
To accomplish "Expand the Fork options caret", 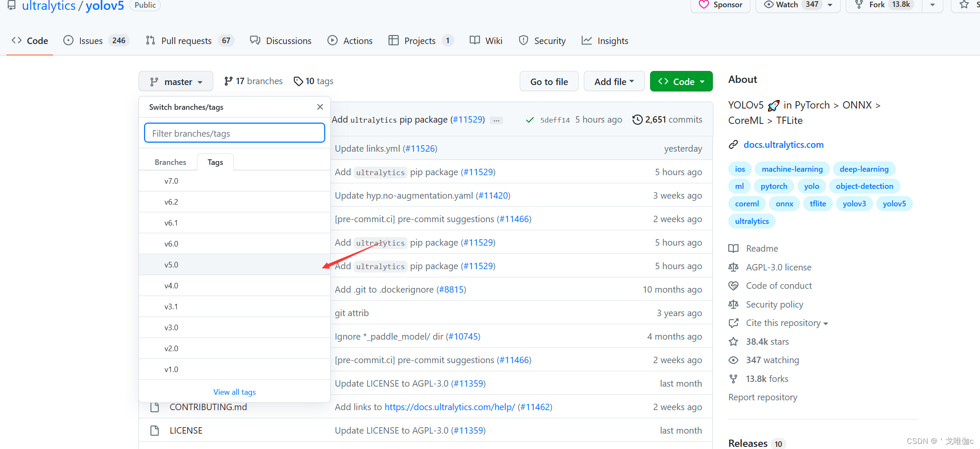I will tap(933, 5).
